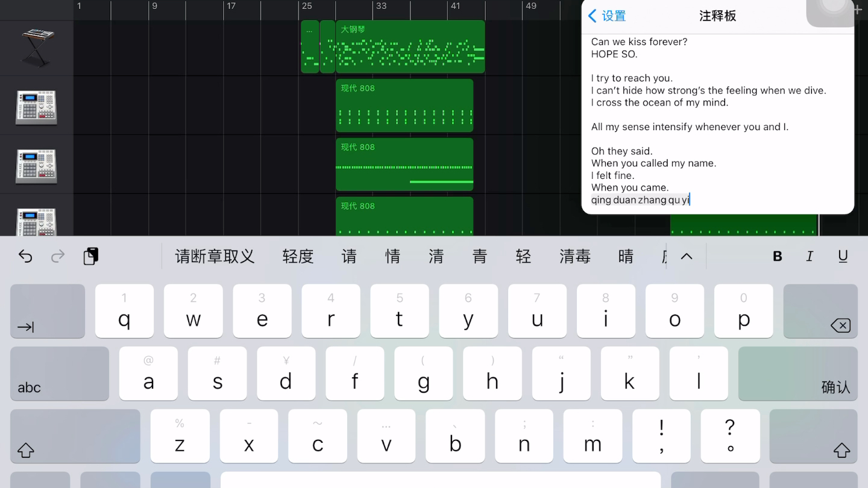Tap the redo arrow on keyboard bar
This screenshot has height=488, width=868.
[x=58, y=257]
